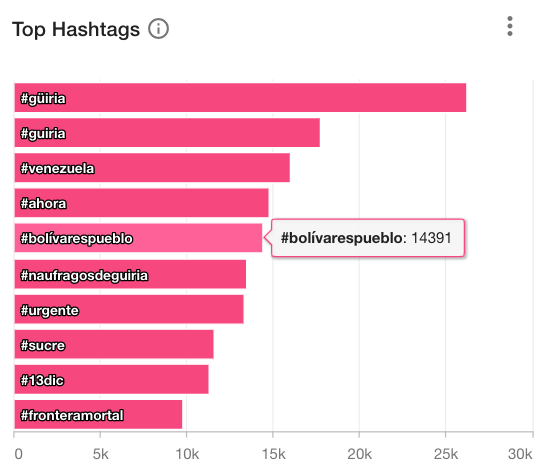
Task: Click the info icon beside Top Hashtags
Action: 158,29
